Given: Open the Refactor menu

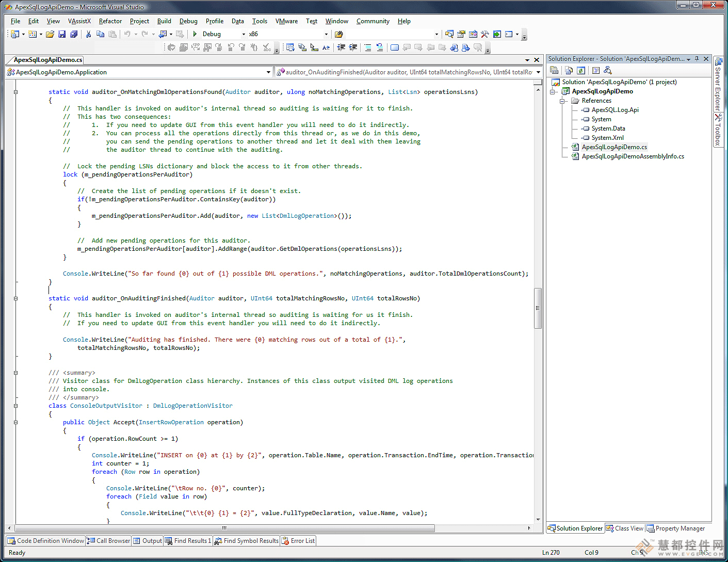Looking at the screenshot, I should [110, 21].
